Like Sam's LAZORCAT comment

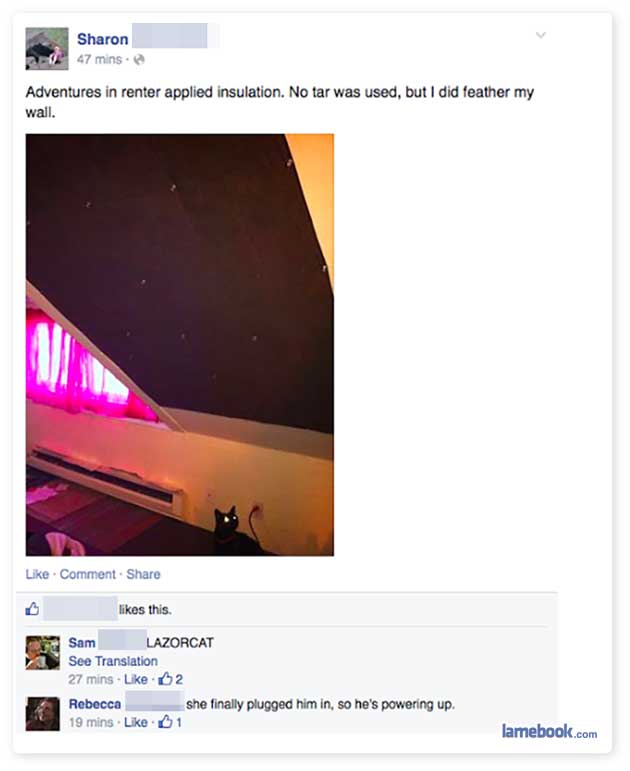tap(136, 680)
